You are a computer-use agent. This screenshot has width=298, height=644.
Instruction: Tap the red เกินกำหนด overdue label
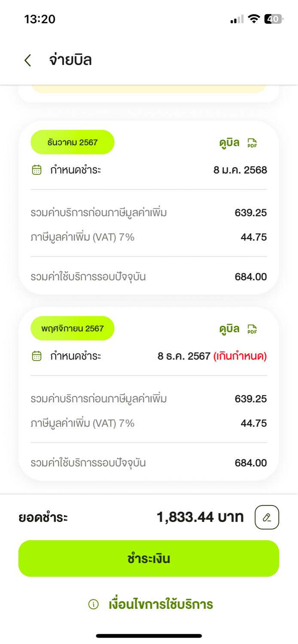pos(240,356)
